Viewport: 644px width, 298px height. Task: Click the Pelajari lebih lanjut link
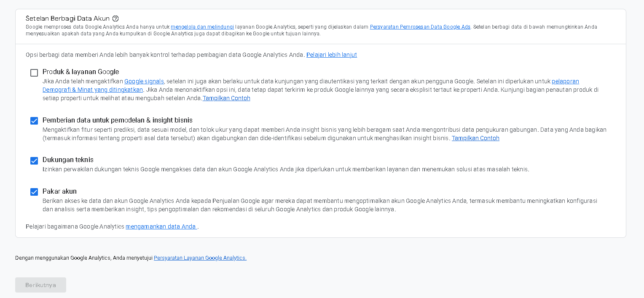(332, 55)
